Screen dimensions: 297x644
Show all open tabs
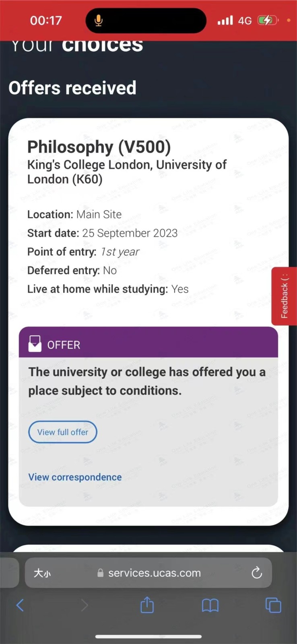click(x=273, y=605)
